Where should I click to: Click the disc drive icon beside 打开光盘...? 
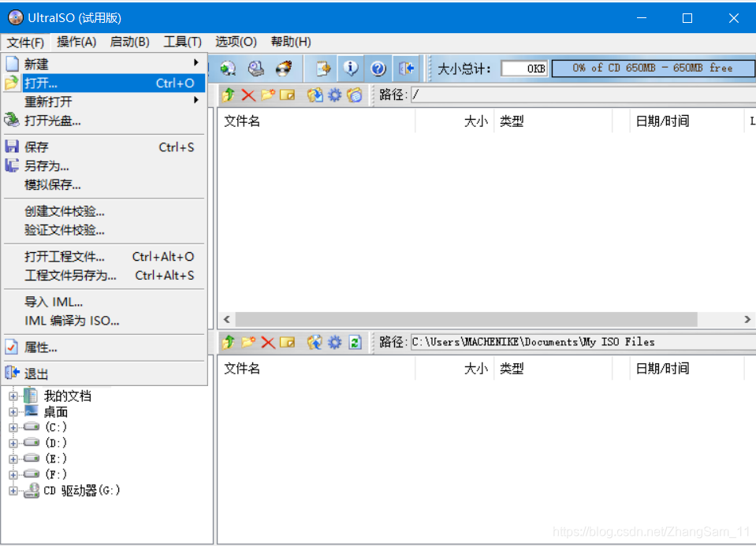coord(12,120)
